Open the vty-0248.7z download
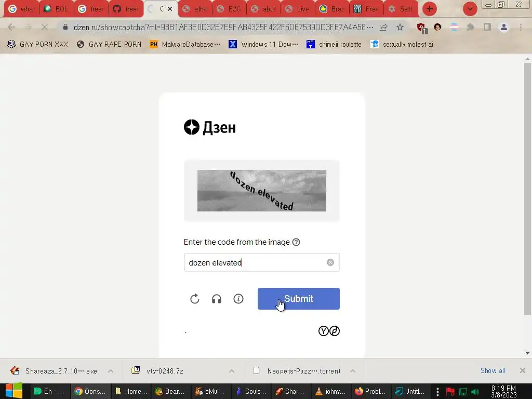 click(157, 371)
